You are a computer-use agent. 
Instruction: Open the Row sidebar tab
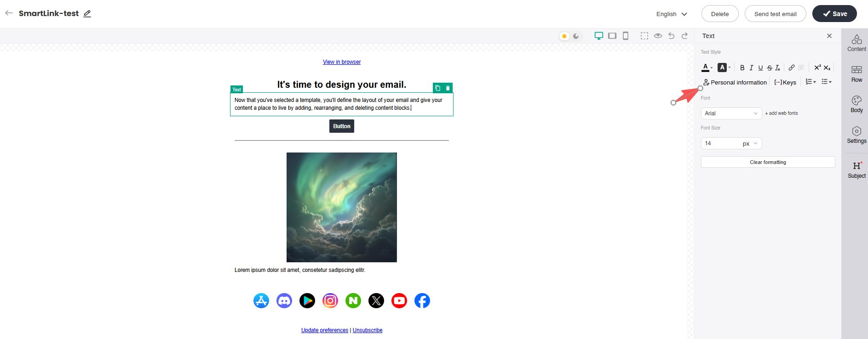(857, 73)
